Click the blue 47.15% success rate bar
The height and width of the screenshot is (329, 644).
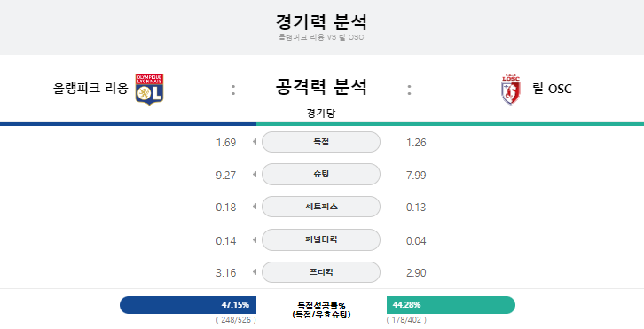click(x=188, y=305)
